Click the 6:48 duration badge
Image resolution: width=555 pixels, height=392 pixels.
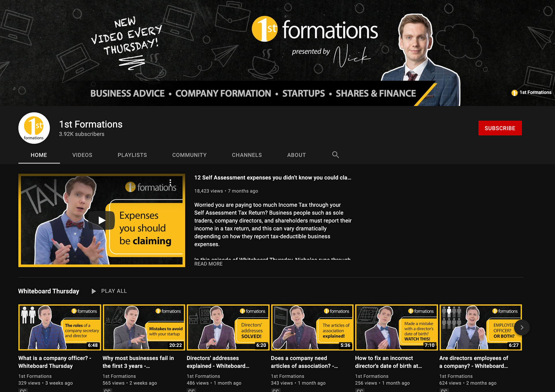point(93,345)
